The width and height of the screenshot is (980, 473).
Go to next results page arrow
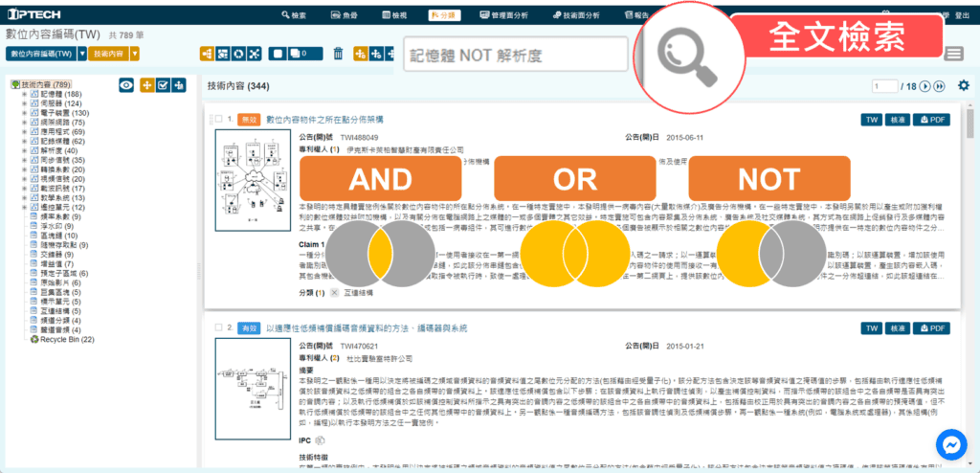pyautogui.click(x=925, y=86)
